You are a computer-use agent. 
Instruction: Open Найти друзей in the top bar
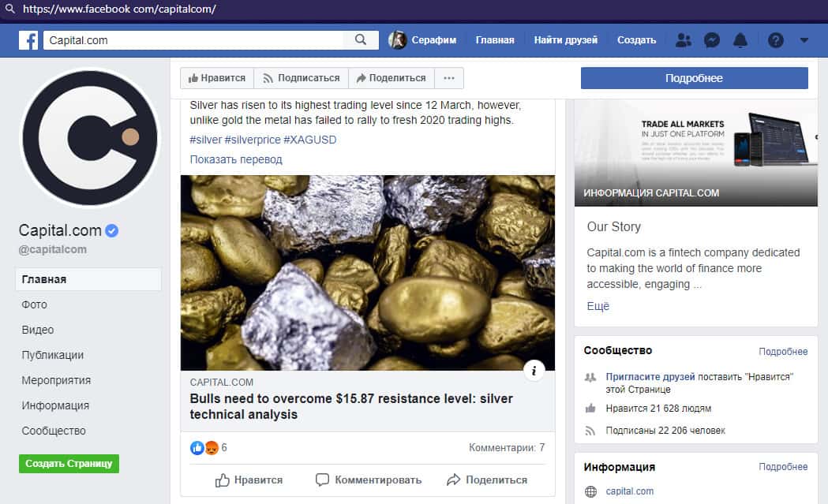566,40
